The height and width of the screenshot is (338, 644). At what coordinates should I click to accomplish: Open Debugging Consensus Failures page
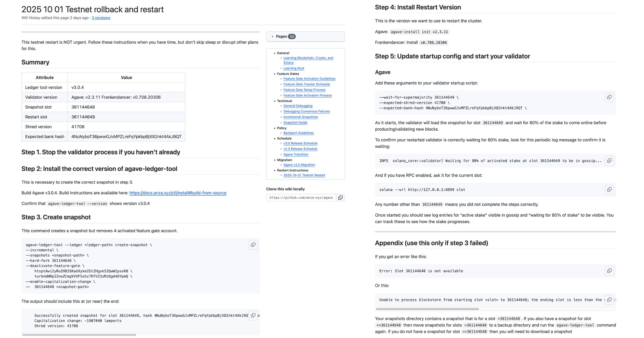coord(306,111)
